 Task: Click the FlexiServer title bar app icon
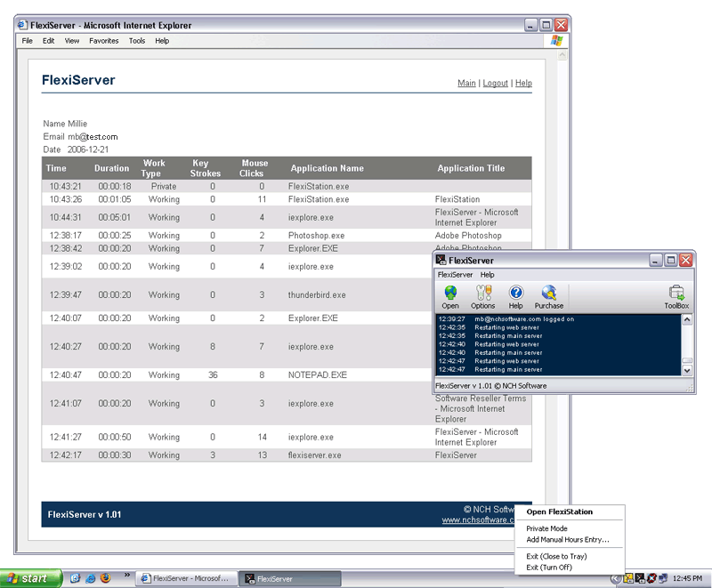pos(441,261)
